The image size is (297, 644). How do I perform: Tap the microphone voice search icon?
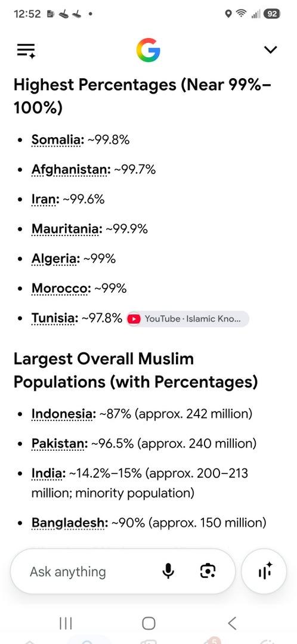tap(168, 571)
